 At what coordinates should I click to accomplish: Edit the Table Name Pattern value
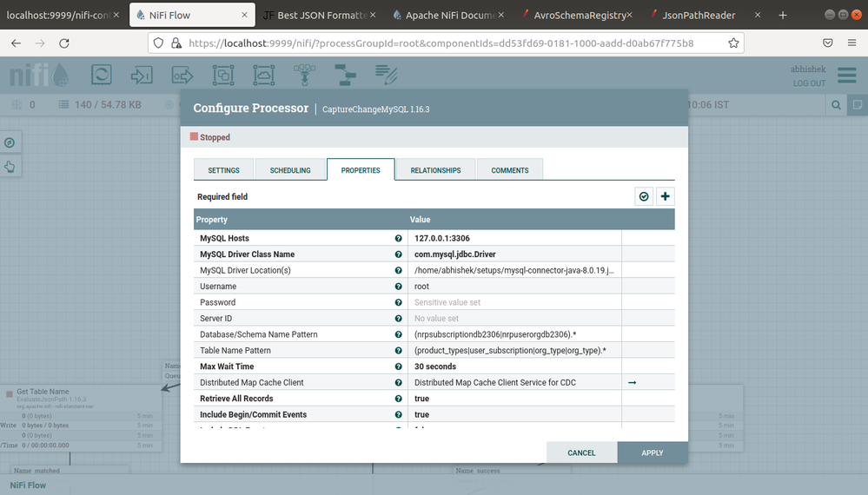point(515,351)
